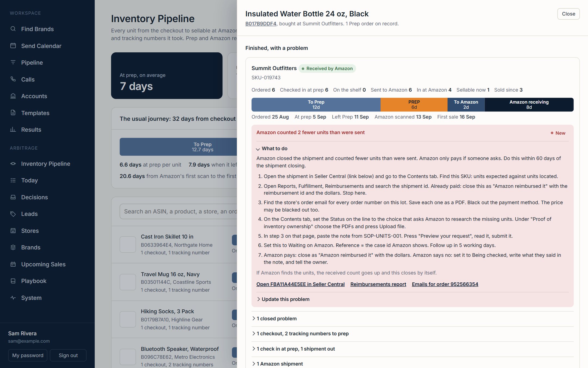Click the Stores shop icon
The width and height of the screenshot is (588, 368).
[13, 231]
